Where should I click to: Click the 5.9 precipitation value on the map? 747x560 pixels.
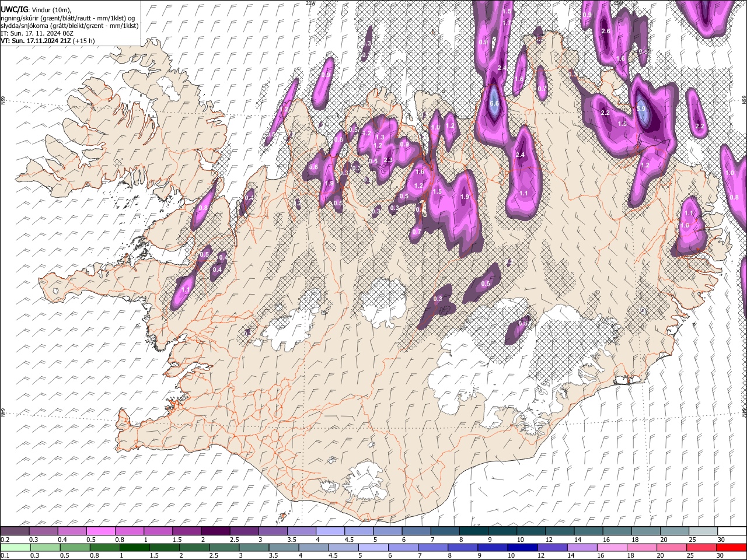[x=641, y=108]
